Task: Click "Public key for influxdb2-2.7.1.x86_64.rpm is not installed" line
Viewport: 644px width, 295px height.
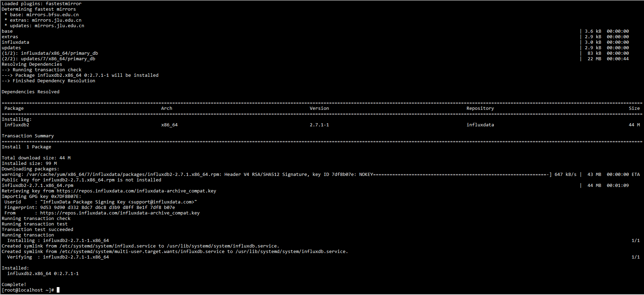Action: point(81,180)
